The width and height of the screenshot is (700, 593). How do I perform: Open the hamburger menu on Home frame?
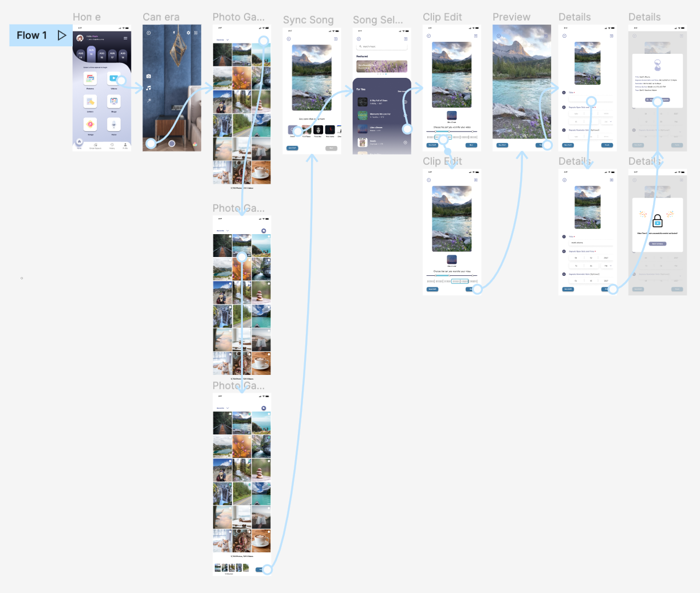click(x=125, y=38)
